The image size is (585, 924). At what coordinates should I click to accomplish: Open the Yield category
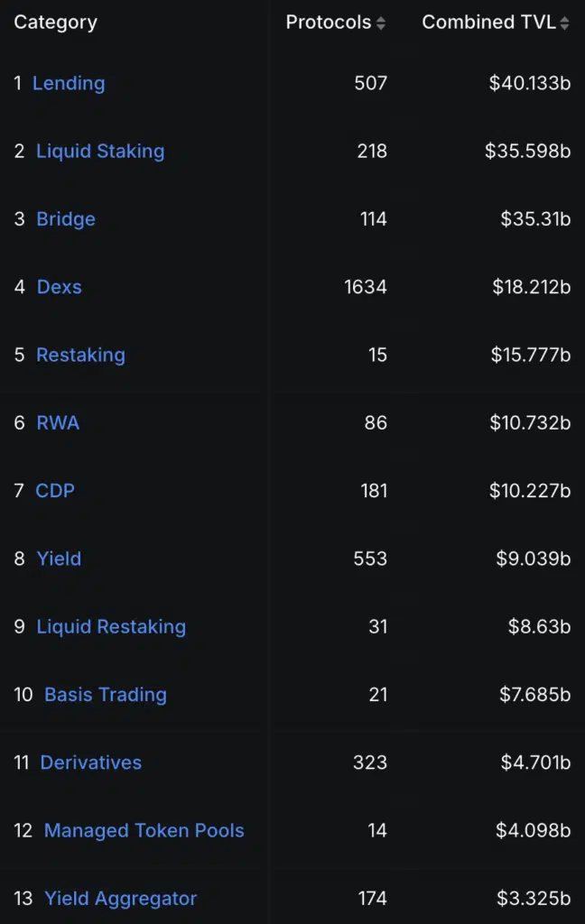pos(59,559)
